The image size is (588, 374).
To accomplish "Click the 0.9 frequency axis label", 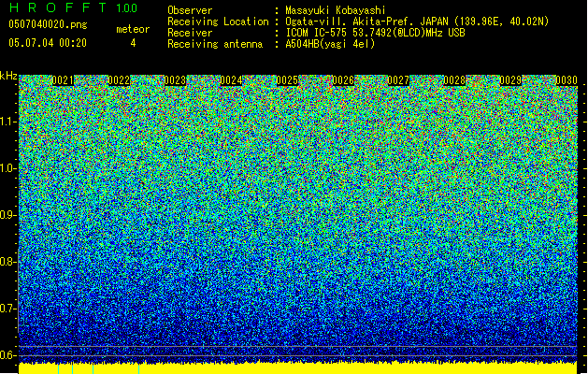I will tap(8, 215).
